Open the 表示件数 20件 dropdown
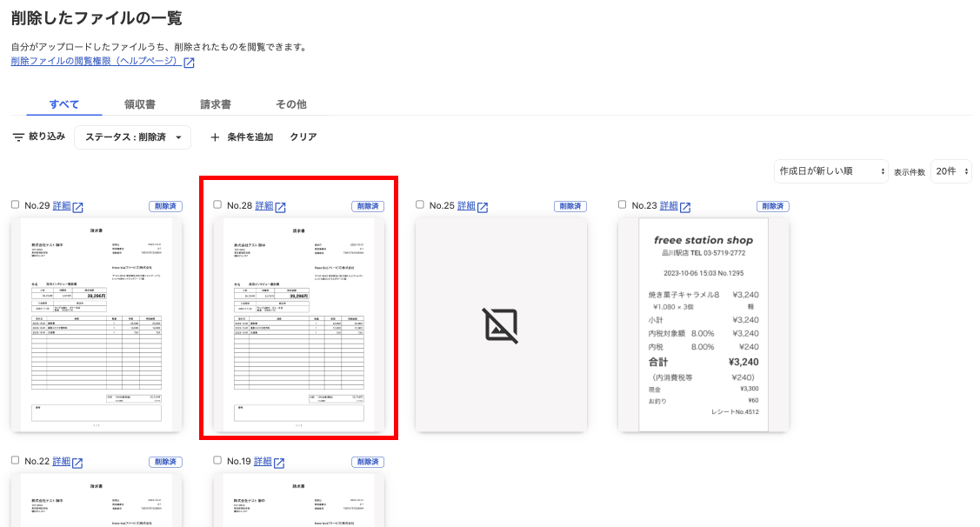Image resolution: width=980 pixels, height=527 pixels. coord(950,171)
